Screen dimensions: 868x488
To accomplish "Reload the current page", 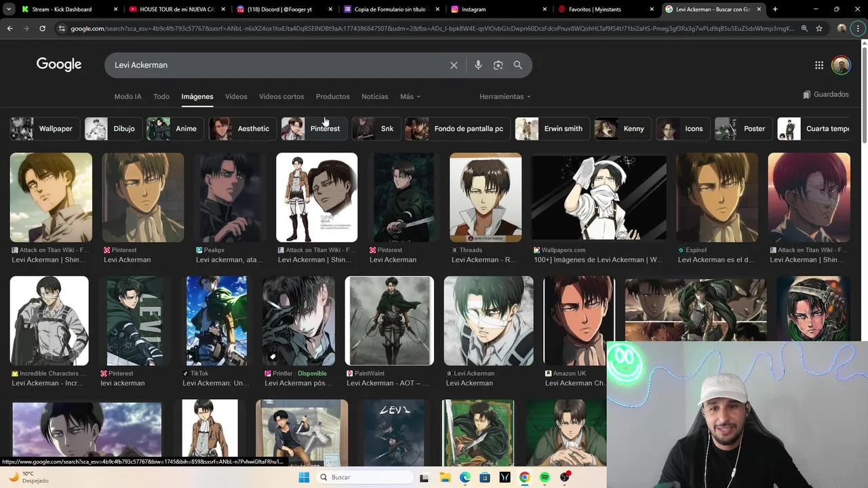I will [42, 28].
